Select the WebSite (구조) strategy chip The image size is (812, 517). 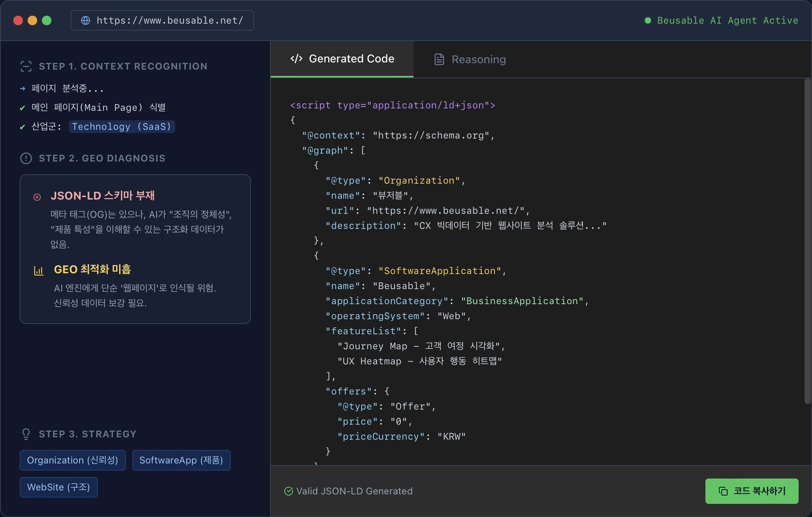point(59,487)
